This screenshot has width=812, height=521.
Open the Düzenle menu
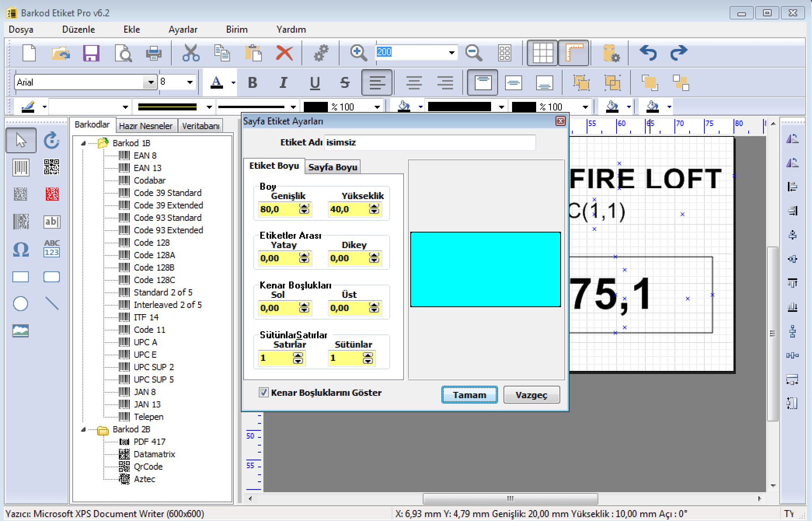pyautogui.click(x=78, y=30)
